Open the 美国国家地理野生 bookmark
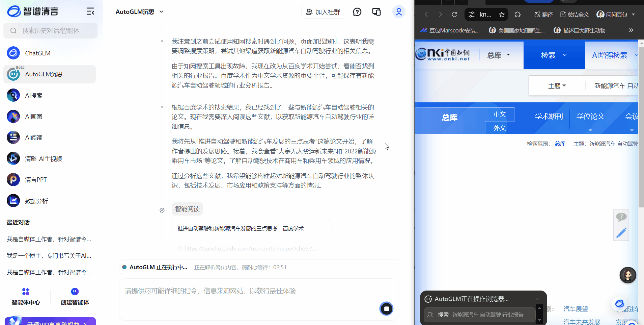This screenshot has width=644, height=325. pyautogui.click(x=517, y=30)
